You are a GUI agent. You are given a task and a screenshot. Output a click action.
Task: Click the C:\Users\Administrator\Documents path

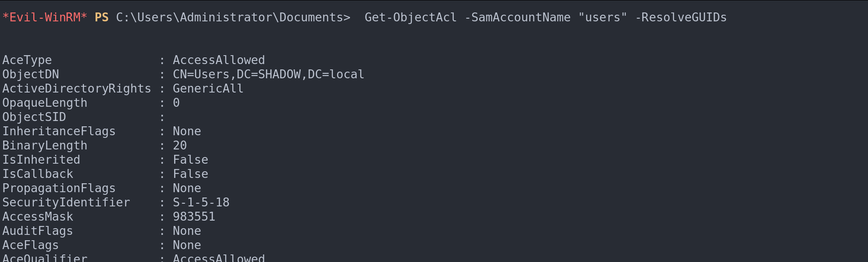(233, 17)
